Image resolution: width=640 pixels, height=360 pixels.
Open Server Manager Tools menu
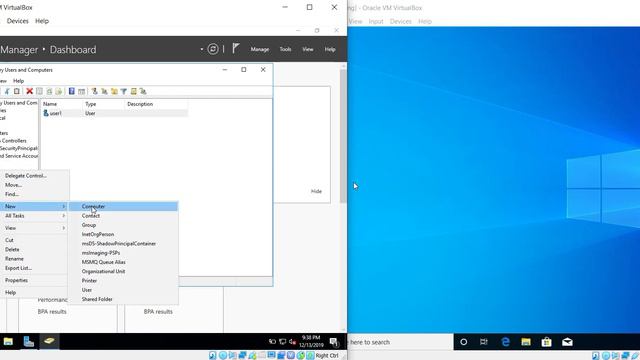point(285,49)
